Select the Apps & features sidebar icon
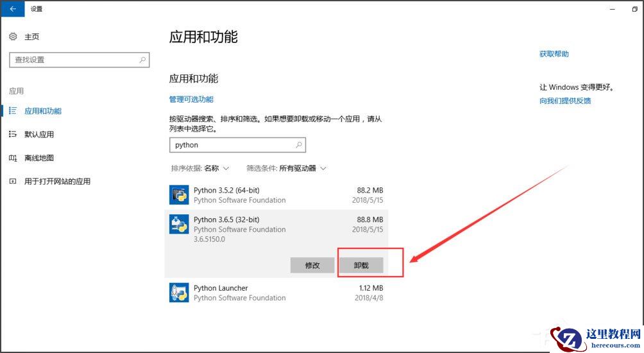Screen dimensions: 644x353 (x=13, y=110)
